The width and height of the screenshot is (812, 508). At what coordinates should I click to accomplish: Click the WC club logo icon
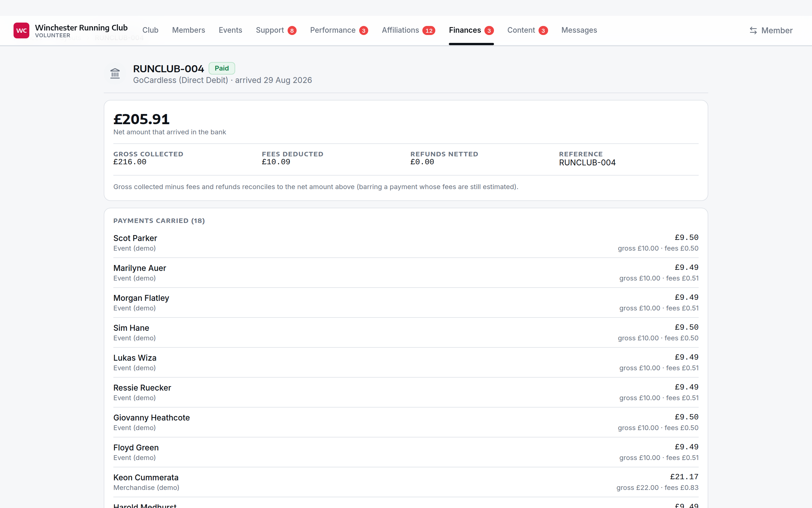[21, 30]
